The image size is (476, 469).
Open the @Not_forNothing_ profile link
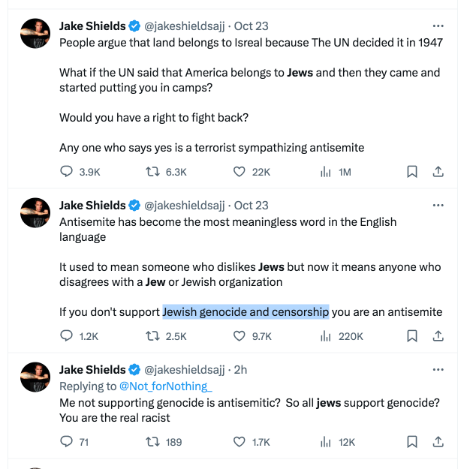(166, 386)
